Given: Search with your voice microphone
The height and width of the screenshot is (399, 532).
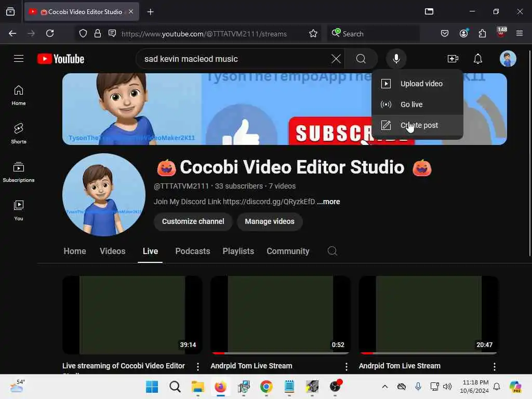Looking at the screenshot, I should [396, 59].
